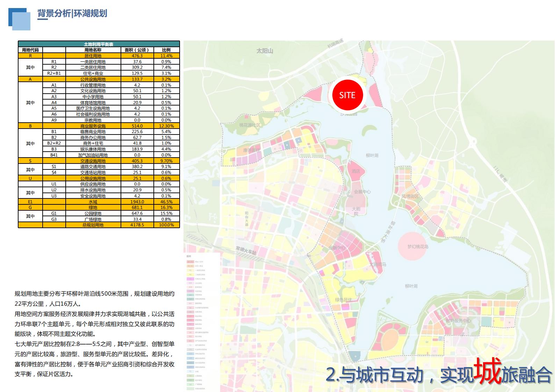Click the percentage 9.70% cell
Screen dimensions: 555x392
[166, 161]
